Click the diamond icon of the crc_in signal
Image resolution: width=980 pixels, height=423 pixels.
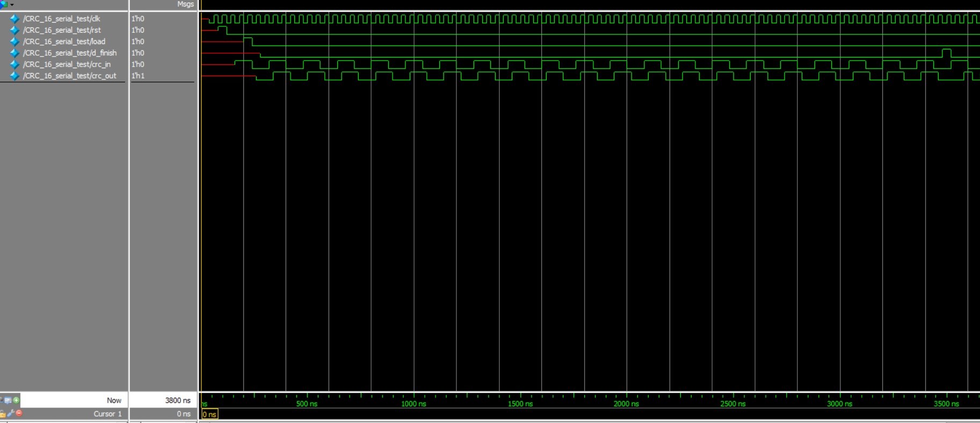click(x=14, y=64)
